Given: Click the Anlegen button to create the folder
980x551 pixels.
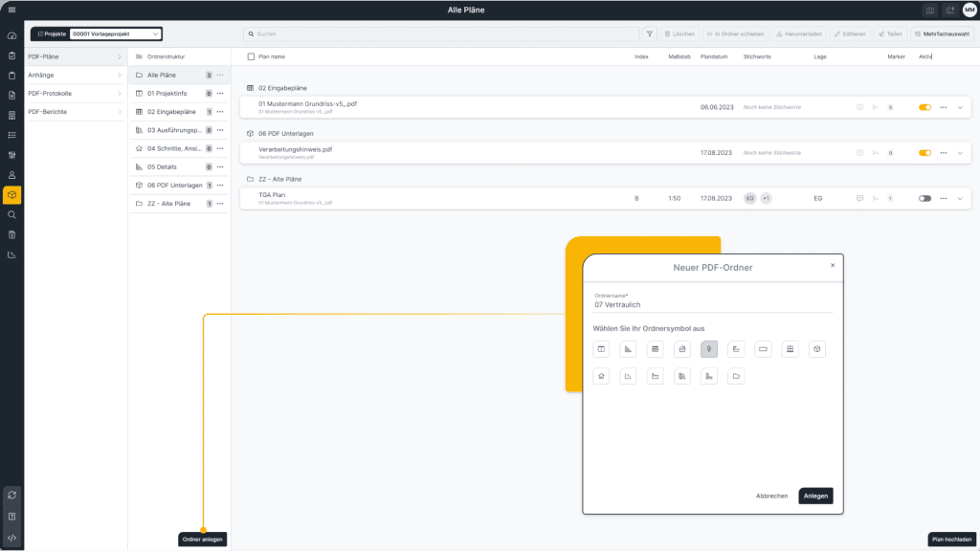Looking at the screenshot, I should click(x=815, y=496).
